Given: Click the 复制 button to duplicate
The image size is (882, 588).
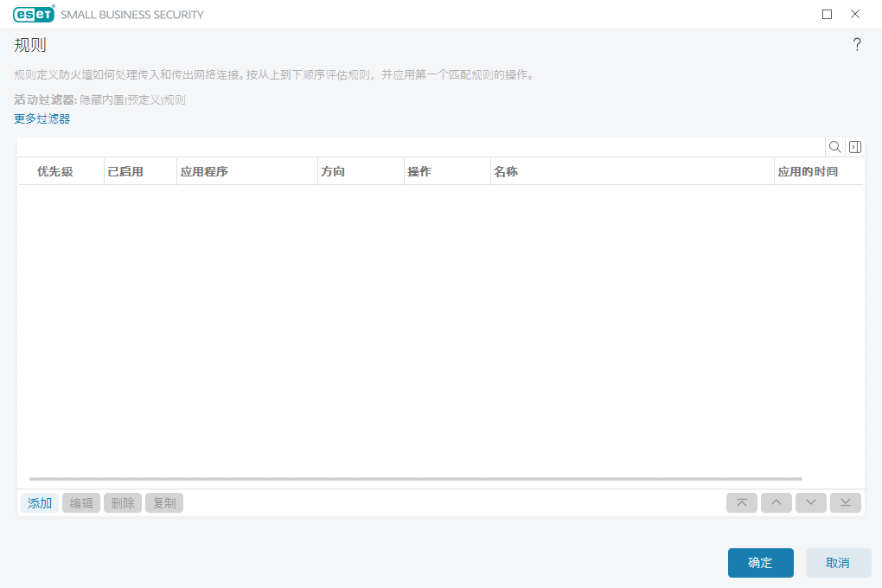Looking at the screenshot, I should click(163, 502).
